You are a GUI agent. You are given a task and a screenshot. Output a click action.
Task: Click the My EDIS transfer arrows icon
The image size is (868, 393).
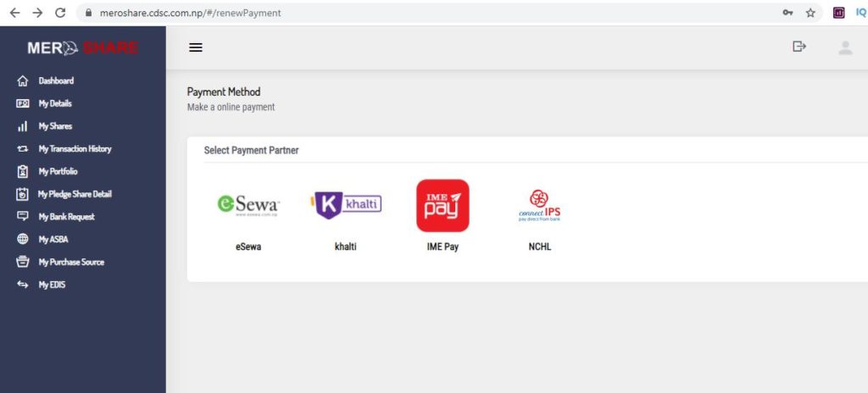(23, 285)
